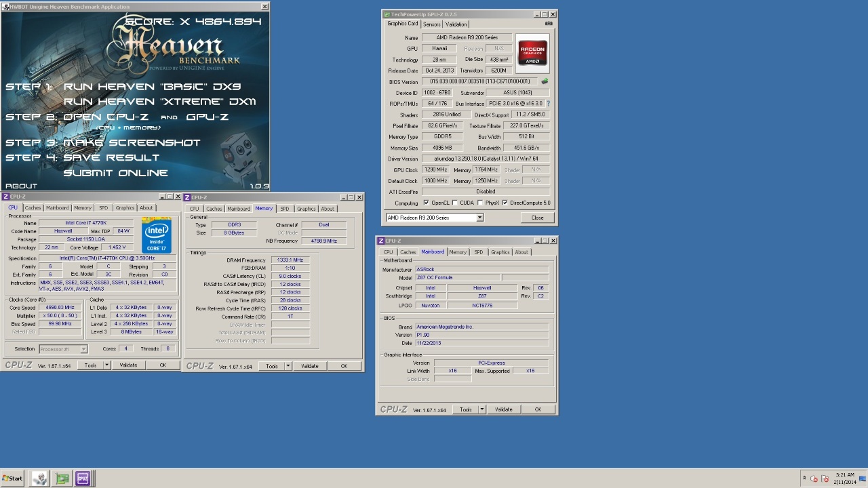Screen dimensions: 868x488
Task: Open About tab in CPU-Z CPU window
Action: [146, 208]
